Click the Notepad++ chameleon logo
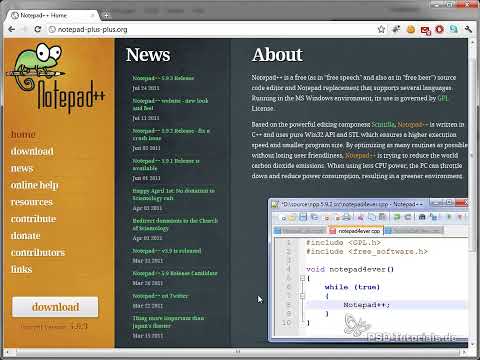Image resolution: width=480 pixels, height=360 pixels. point(55,78)
